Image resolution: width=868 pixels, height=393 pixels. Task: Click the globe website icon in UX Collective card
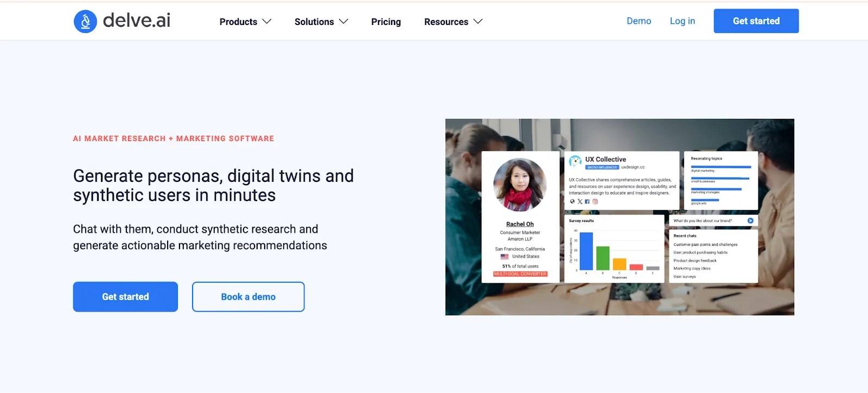[x=572, y=201]
